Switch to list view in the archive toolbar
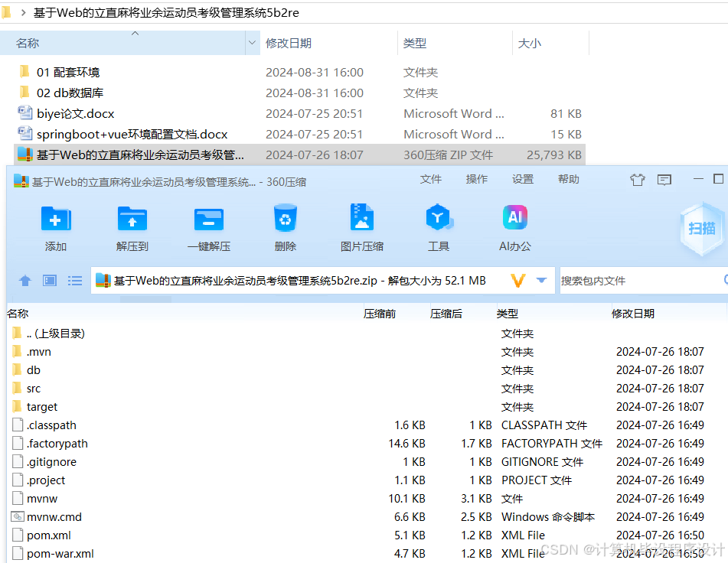Viewport: 728px width, 563px height. 74,280
